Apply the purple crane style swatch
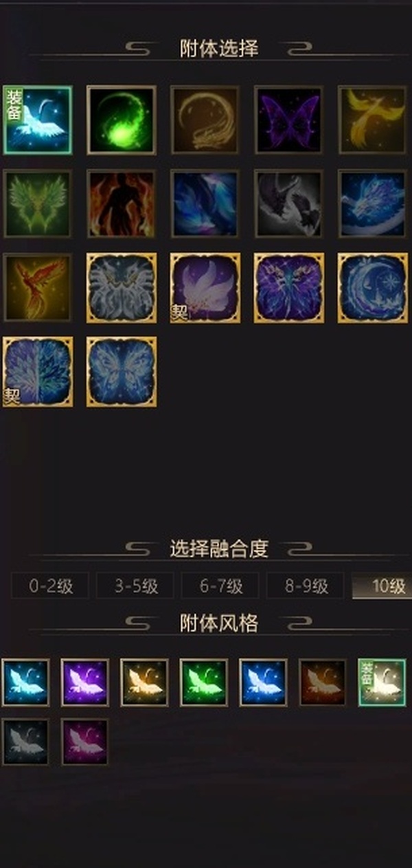Screen dimensions: 412x868 coord(84,682)
